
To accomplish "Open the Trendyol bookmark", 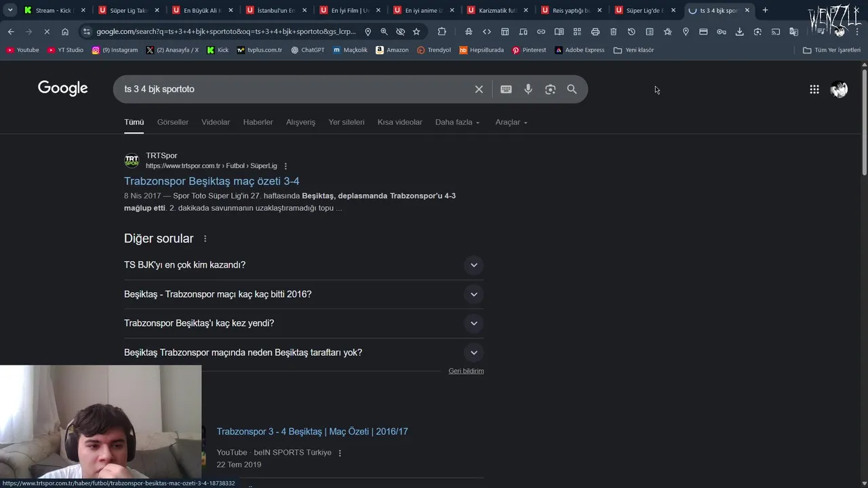I will 434,50.
